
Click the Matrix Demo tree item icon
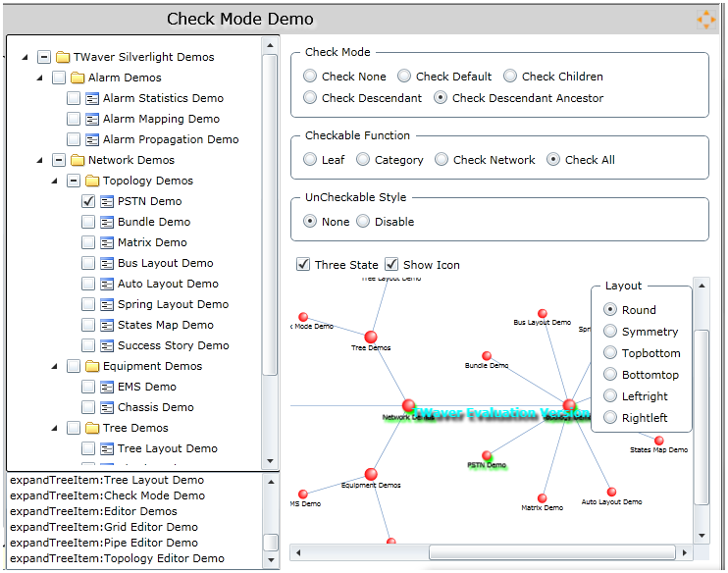[107, 242]
